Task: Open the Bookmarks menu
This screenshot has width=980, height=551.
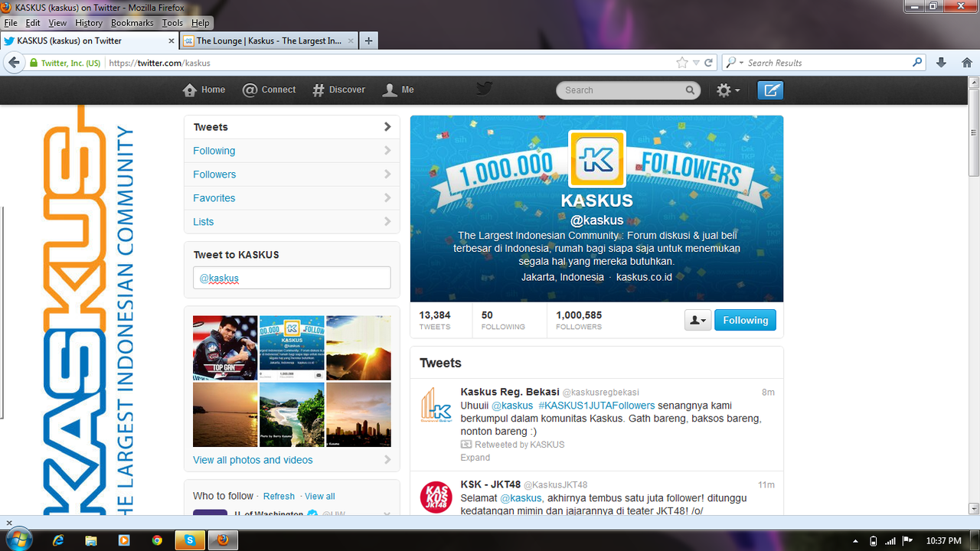Action: [132, 23]
